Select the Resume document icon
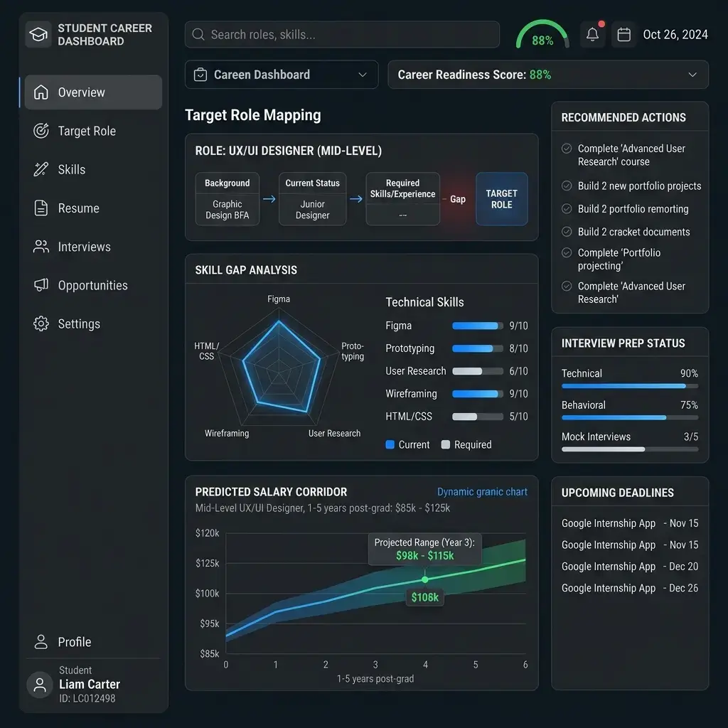Viewport: 728px width, 728px height. [41, 208]
